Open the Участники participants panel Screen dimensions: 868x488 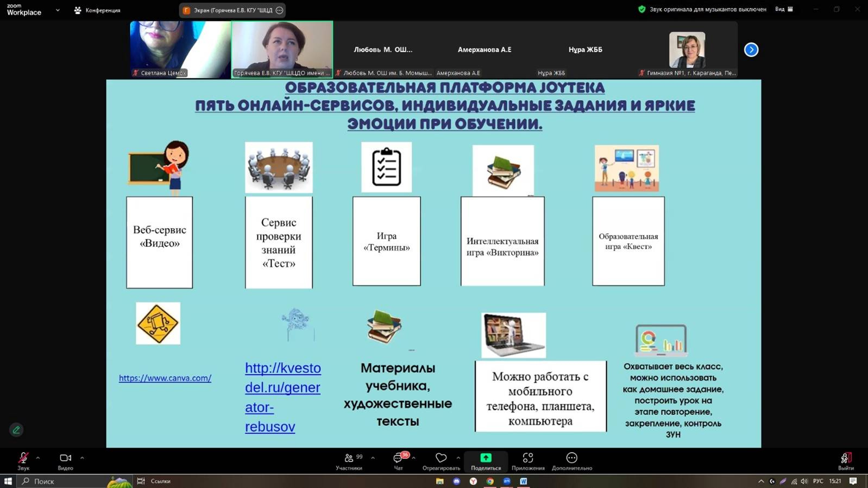pyautogui.click(x=349, y=461)
